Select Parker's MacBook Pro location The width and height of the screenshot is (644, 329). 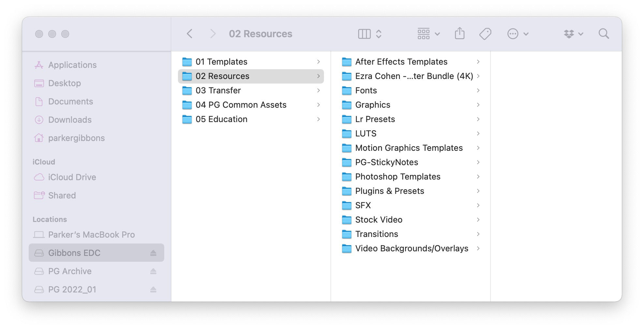[x=96, y=235]
